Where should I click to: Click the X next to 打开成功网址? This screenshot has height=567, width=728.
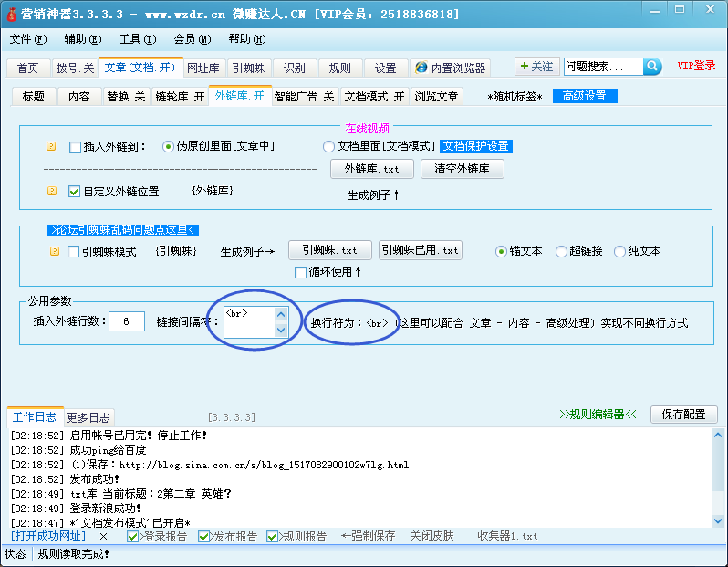pos(103,536)
